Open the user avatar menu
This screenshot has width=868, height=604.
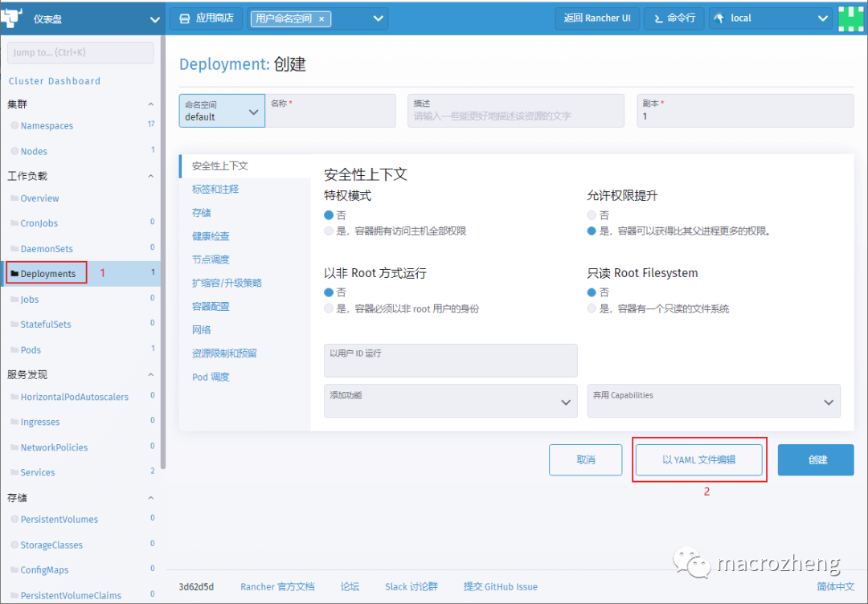click(851, 18)
